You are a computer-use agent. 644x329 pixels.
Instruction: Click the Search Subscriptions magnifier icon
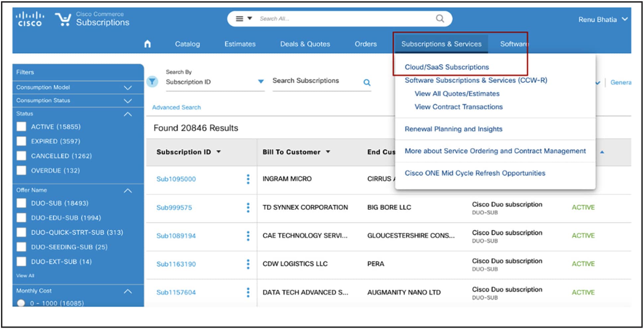(x=367, y=82)
